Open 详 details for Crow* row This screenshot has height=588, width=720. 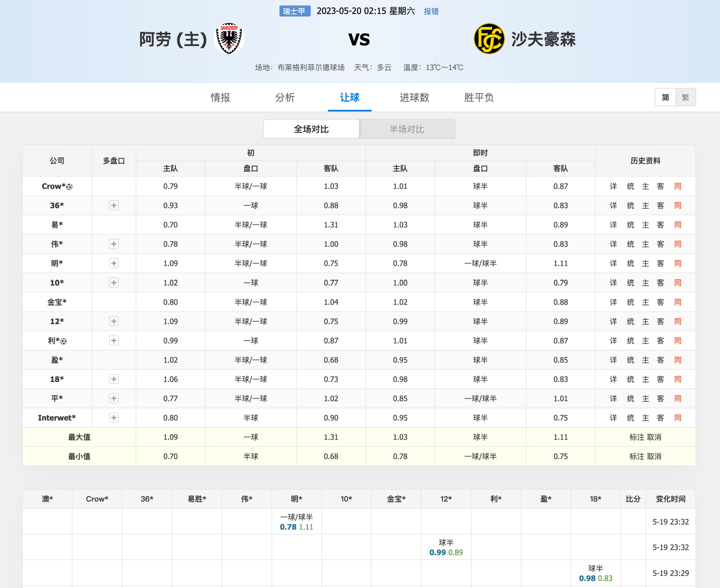click(613, 186)
